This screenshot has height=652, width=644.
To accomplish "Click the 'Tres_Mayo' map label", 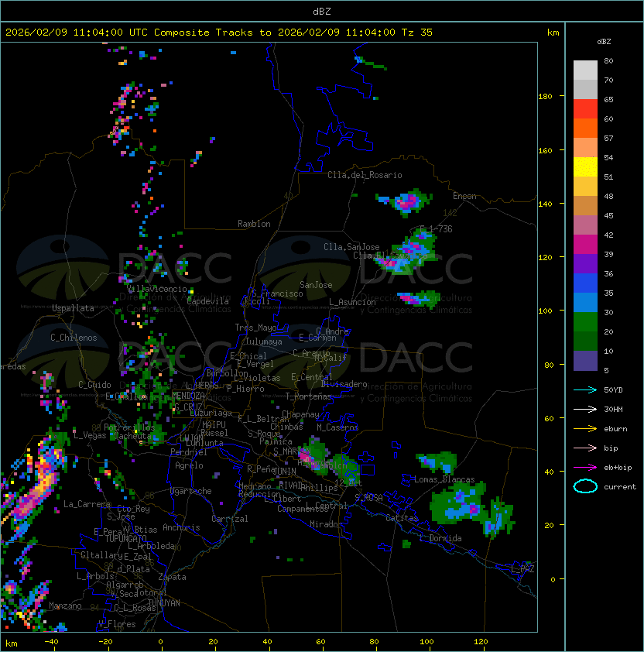I will click(255, 328).
